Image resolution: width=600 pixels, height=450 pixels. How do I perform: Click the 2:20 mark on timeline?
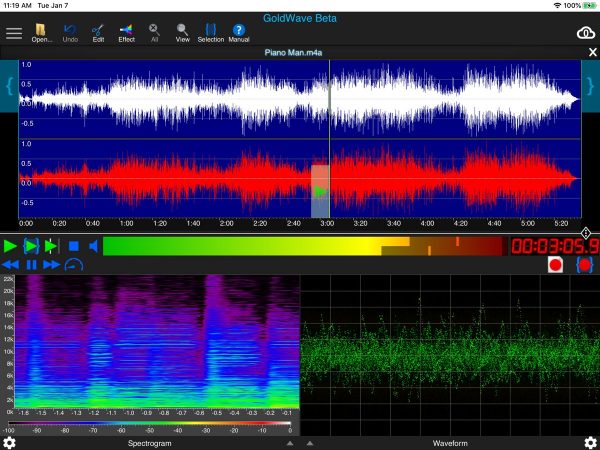(260, 223)
